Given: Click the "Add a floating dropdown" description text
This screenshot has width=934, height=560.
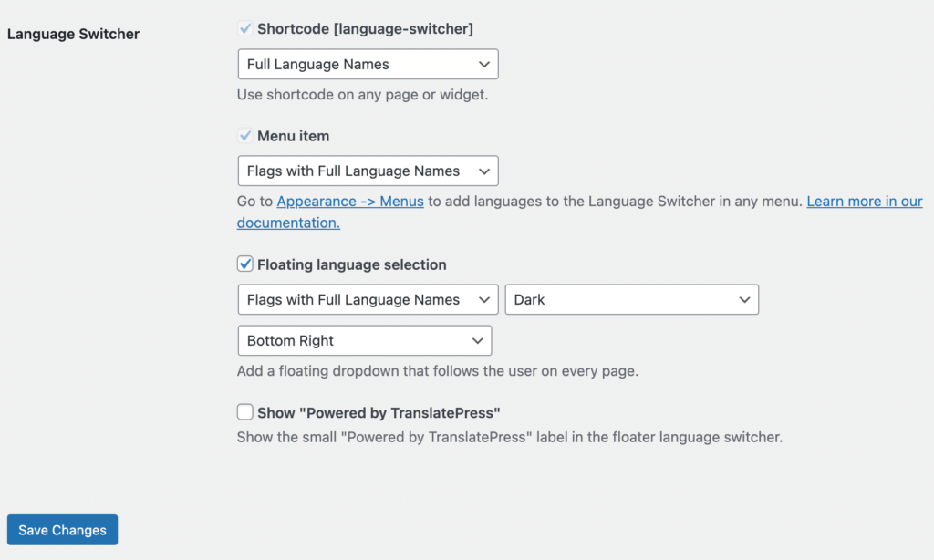Looking at the screenshot, I should coord(437,371).
